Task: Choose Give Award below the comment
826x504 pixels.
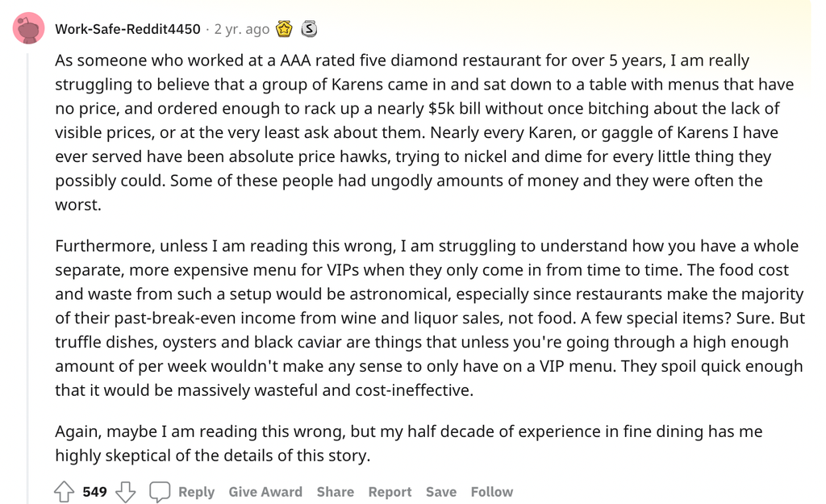Action: [x=265, y=492]
